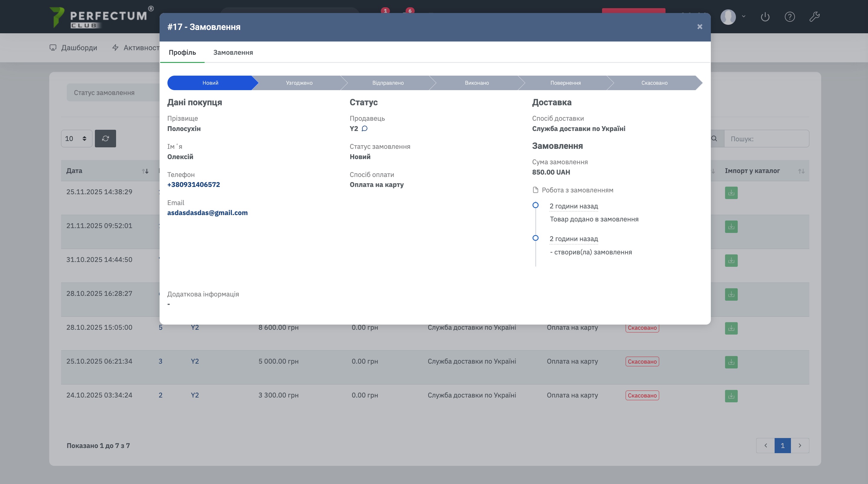Image resolution: width=868 pixels, height=484 pixels.
Task: Set order status to 'Відправлено'
Action: pyautogui.click(x=387, y=83)
